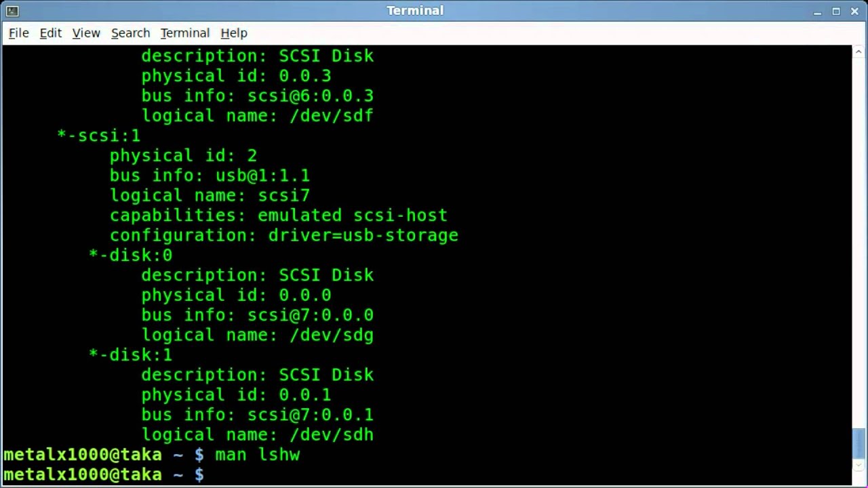Open the View menu
868x488 pixels.
coord(86,33)
